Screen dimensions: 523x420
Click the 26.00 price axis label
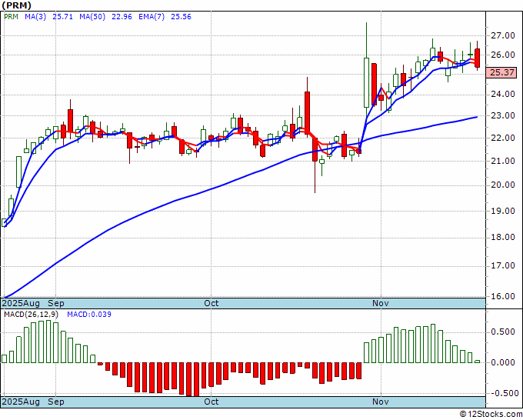coord(502,55)
